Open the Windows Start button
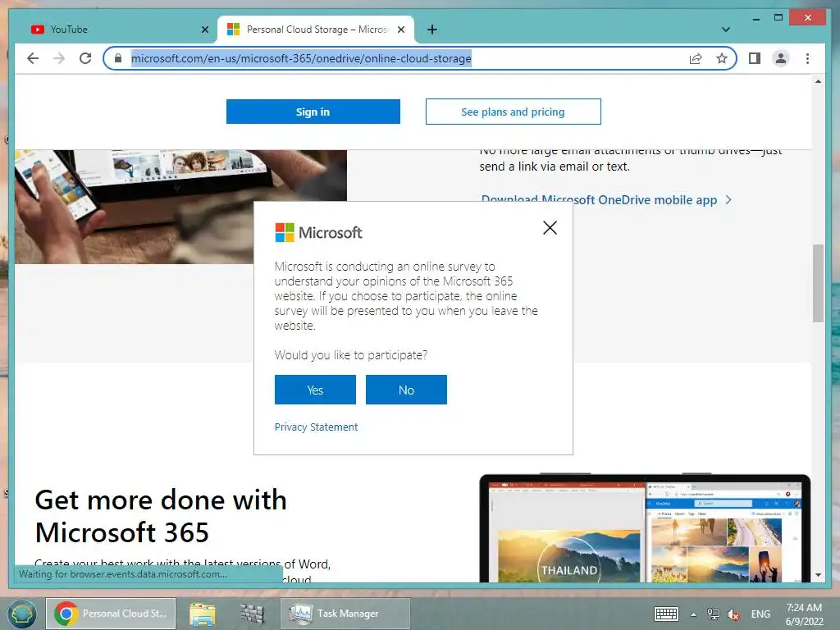The width and height of the screenshot is (840, 630). pyautogui.click(x=21, y=614)
